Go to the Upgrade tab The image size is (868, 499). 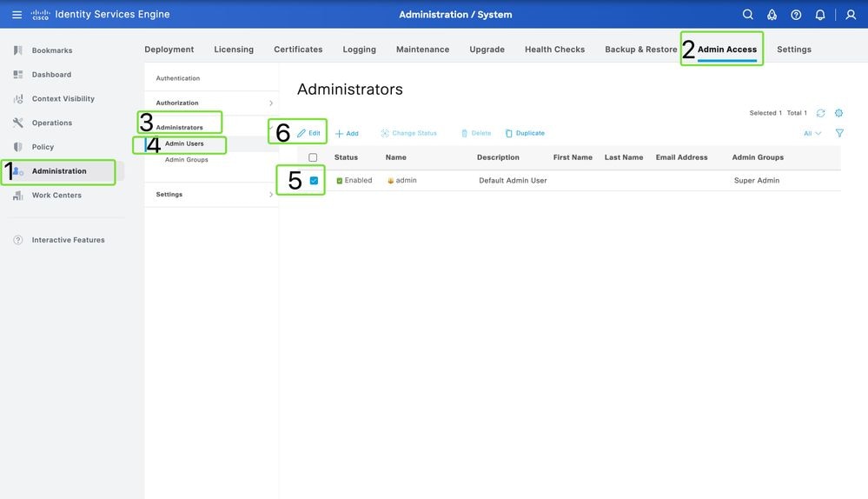487,50
